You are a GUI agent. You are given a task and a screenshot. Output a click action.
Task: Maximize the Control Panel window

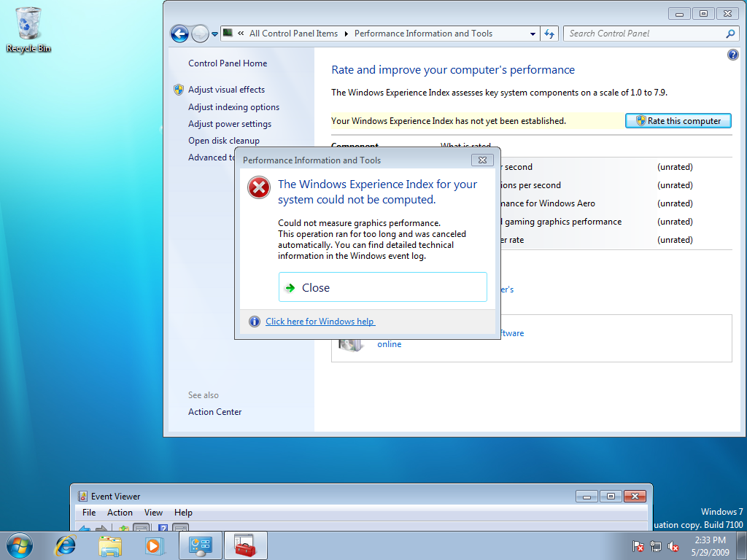(704, 13)
